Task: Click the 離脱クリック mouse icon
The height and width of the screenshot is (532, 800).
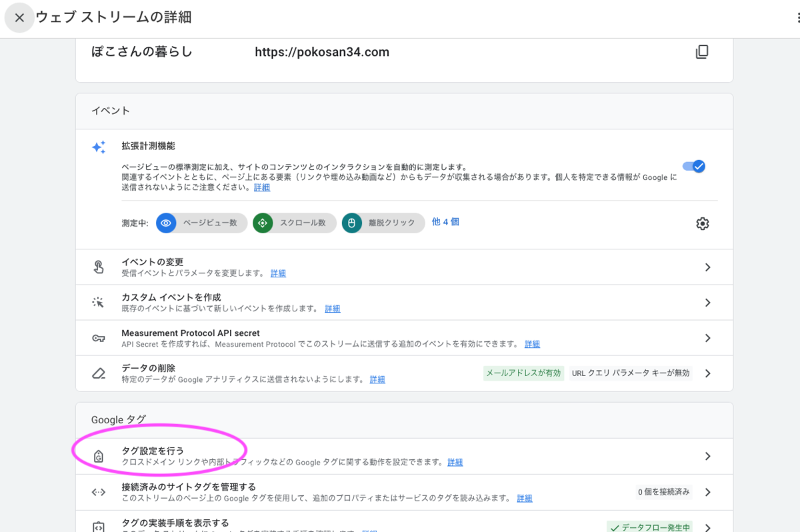Action: [352, 223]
